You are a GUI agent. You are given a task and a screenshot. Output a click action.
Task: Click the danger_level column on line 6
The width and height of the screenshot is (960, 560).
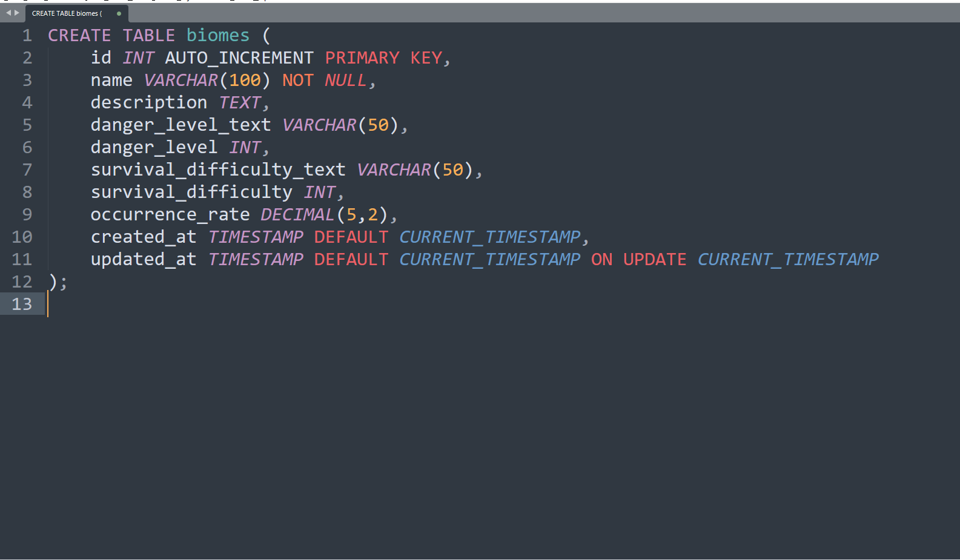pos(154,148)
